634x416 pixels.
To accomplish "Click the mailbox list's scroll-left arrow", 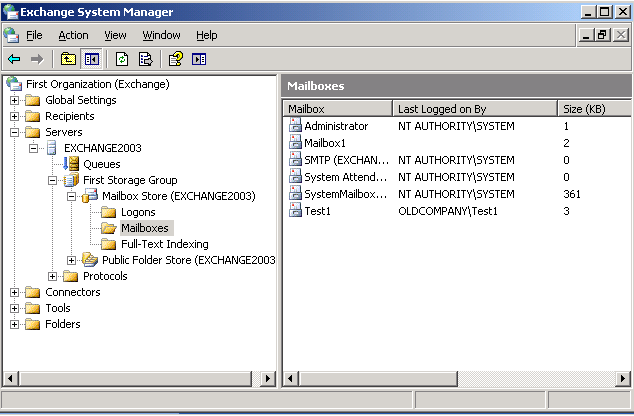I will (x=290, y=378).
